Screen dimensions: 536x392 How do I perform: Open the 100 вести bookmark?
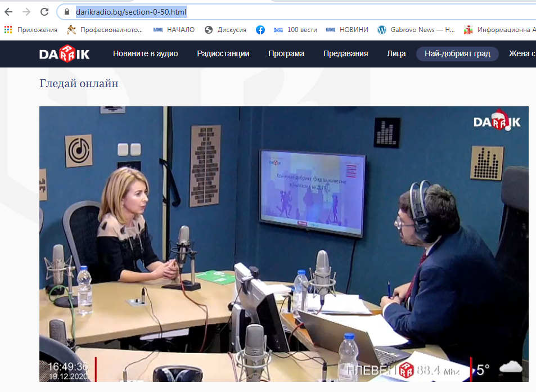(x=295, y=30)
